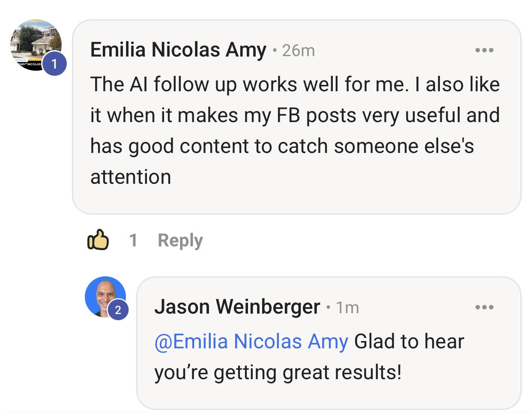Open the Emilia Nicolas Amy author name
This screenshot has height=413, width=532.
[178, 50]
